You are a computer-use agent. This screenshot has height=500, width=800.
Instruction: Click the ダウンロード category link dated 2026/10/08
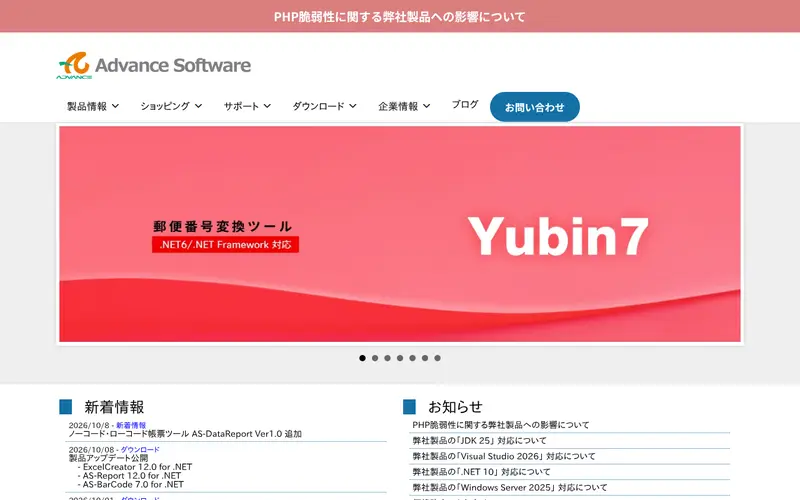click(x=140, y=449)
